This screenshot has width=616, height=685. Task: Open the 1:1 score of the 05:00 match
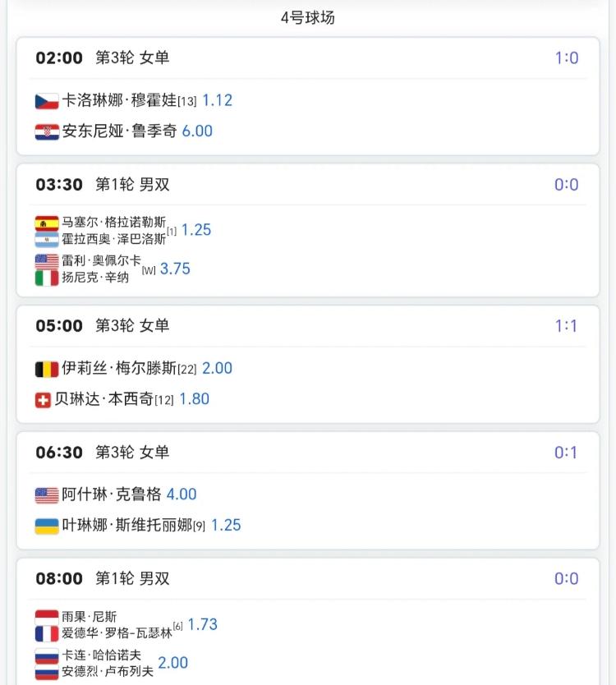point(566,326)
